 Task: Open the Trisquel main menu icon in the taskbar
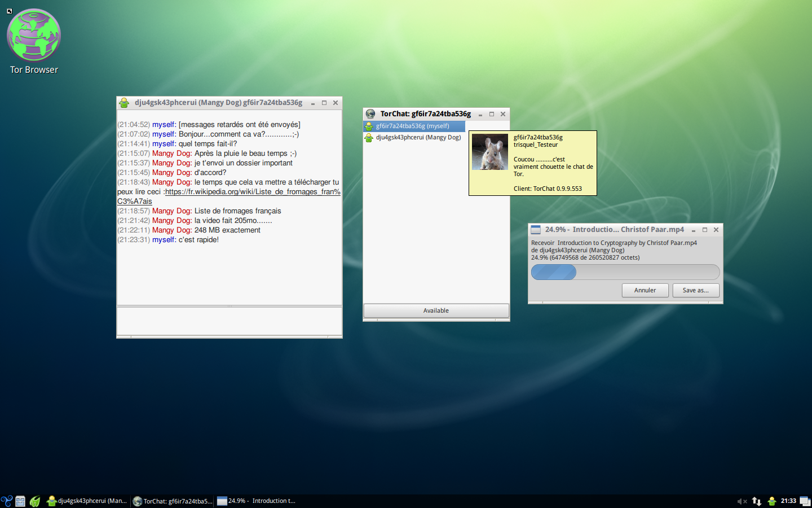coord(7,501)
